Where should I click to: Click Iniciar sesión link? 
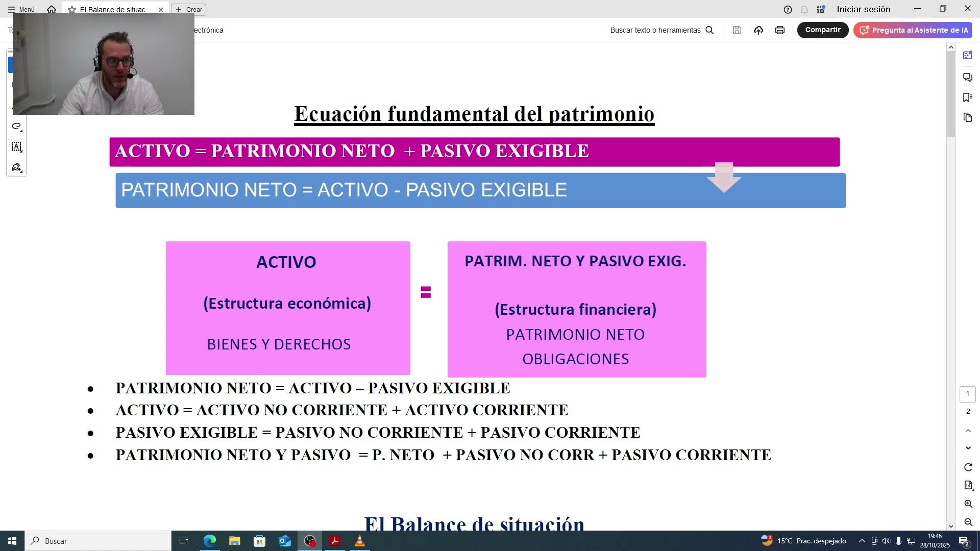point(863,9)
